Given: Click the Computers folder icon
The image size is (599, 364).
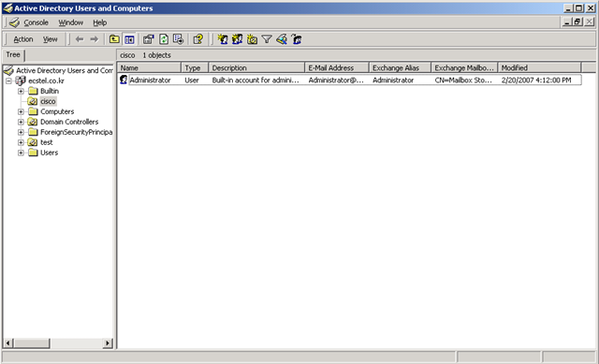Looking at the screenshot, I should pos(34,111).
